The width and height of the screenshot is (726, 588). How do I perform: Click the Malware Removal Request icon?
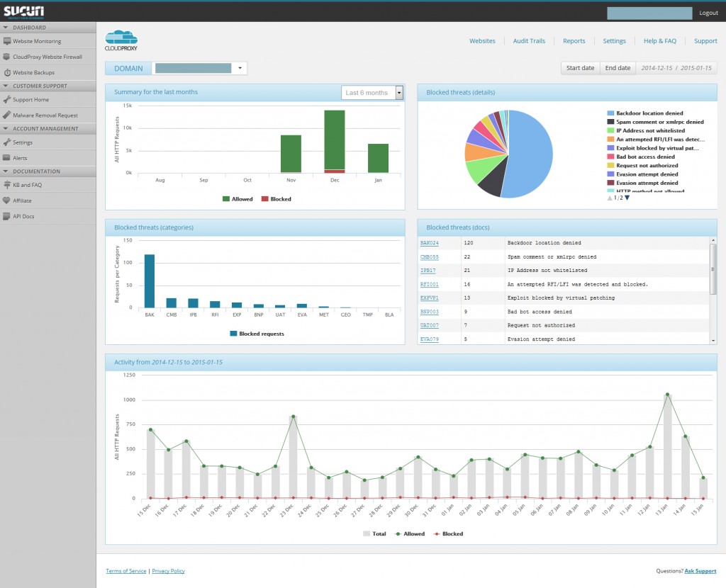(7, 115)
